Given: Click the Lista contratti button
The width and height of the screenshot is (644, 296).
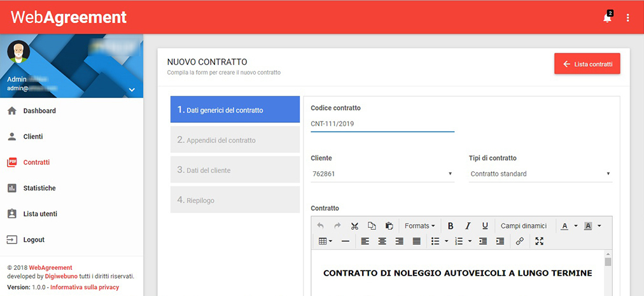Looking at the screenshot, I should tap(587, 64).
